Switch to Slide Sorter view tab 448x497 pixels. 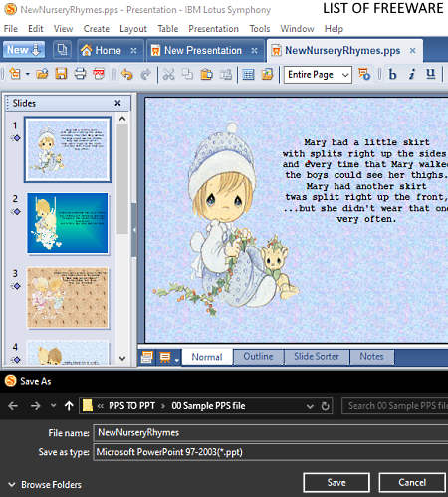(x=317, y=357)
